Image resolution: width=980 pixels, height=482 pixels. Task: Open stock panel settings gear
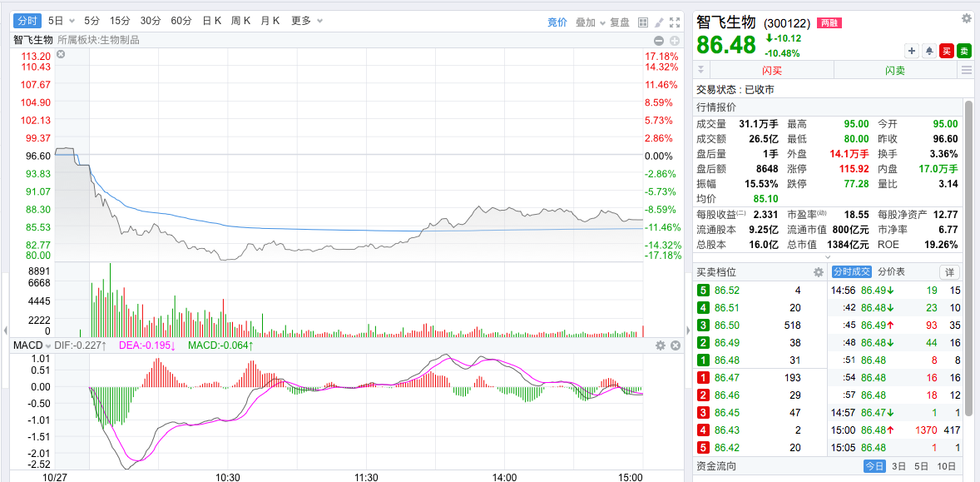[966, 19]
